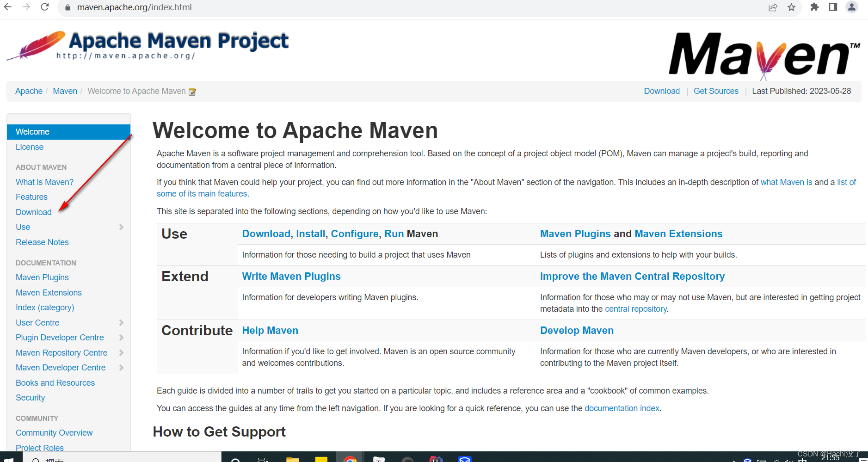Open Improve the Maven Central Repository link

632,277
